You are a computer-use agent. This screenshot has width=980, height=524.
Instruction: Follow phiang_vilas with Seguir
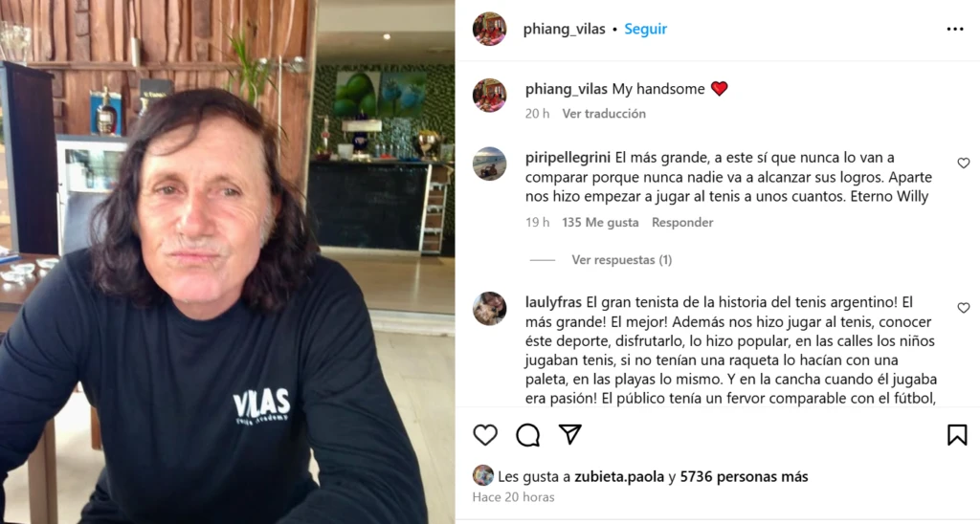(646, 29)
